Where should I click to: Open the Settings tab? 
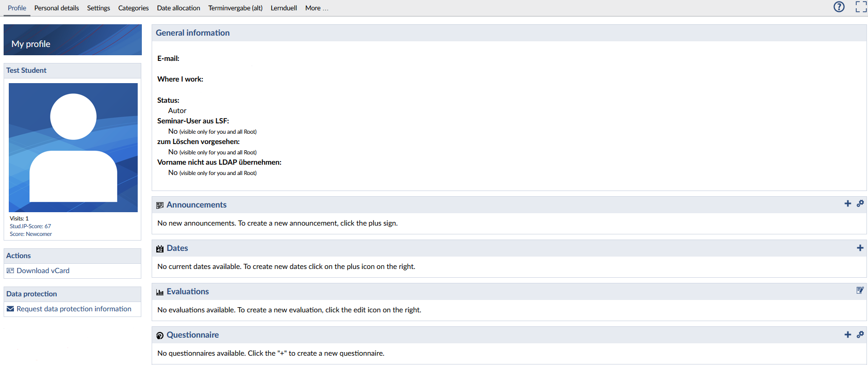click(x=99, y=8)
